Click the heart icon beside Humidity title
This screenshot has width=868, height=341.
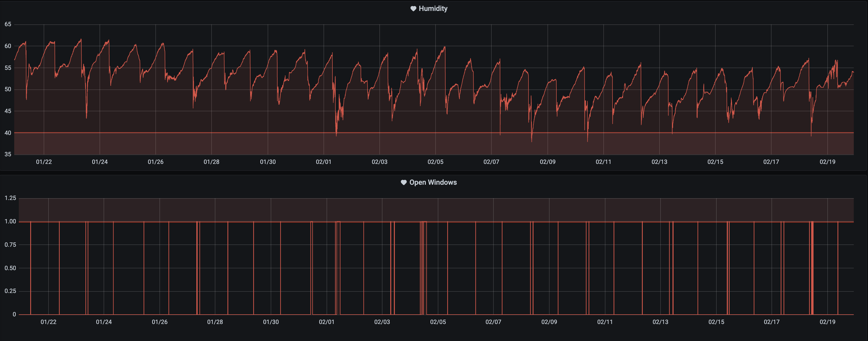point(413,9)
